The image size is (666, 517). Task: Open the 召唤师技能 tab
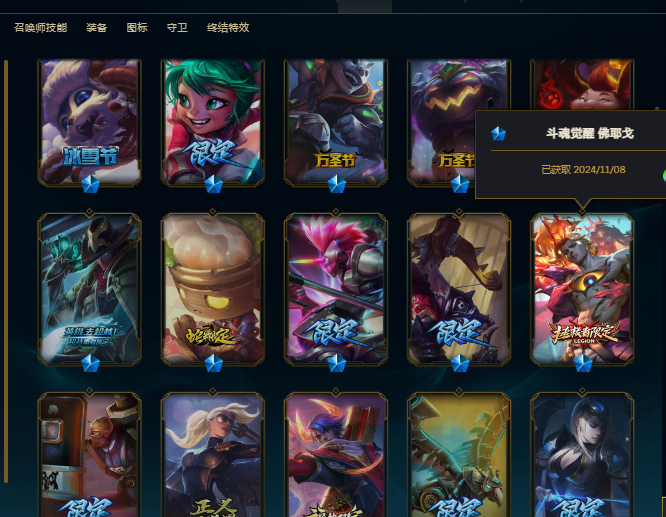click(x=41, y=28)
